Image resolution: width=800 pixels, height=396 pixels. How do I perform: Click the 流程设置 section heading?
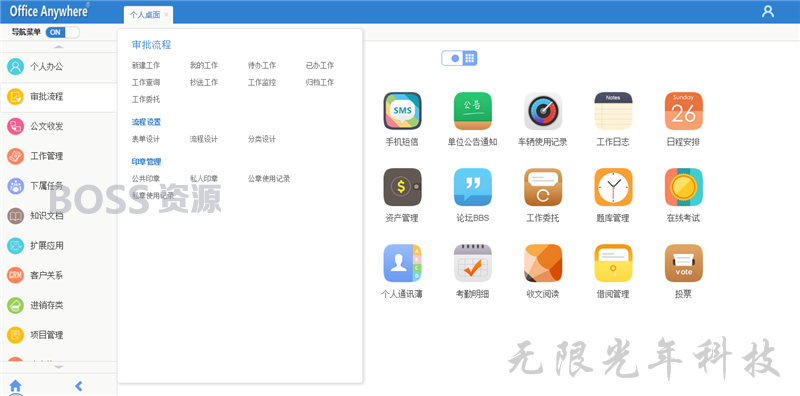tap(146, 122)
